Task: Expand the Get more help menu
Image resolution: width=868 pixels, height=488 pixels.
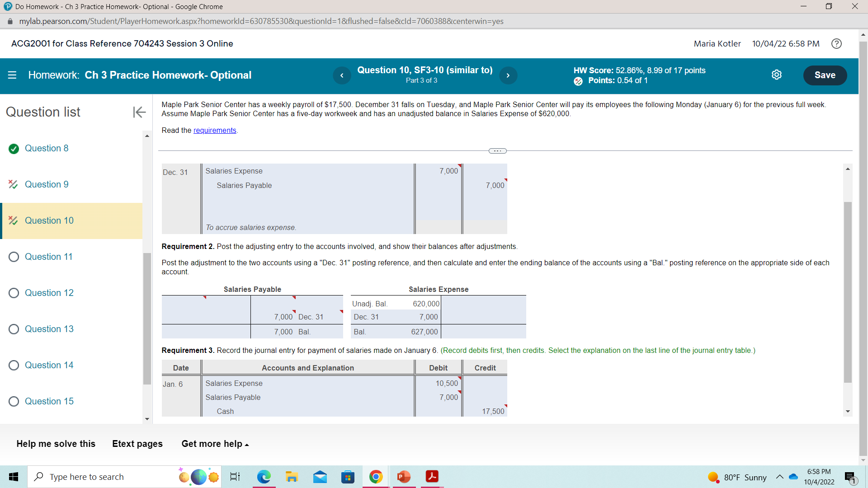Action: pyautogui.click(x=215, y=444)
